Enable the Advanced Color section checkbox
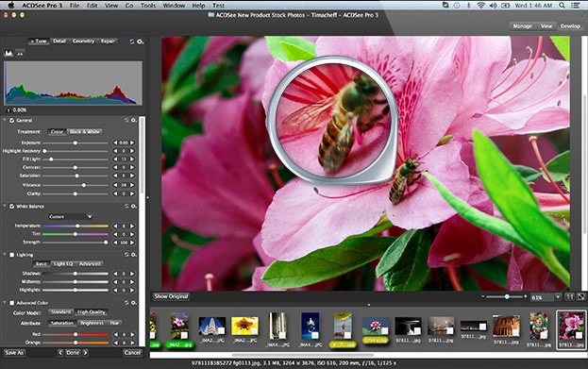 pyautogui.click(x=12, y=303)
